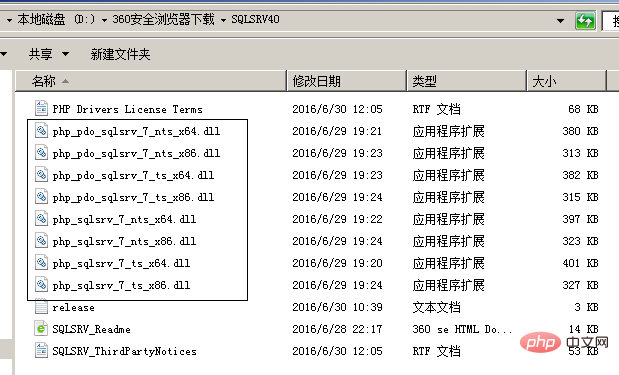Select file name php_pdo_sqlsrv_7_nts_x64.dll

pos(136,131)
